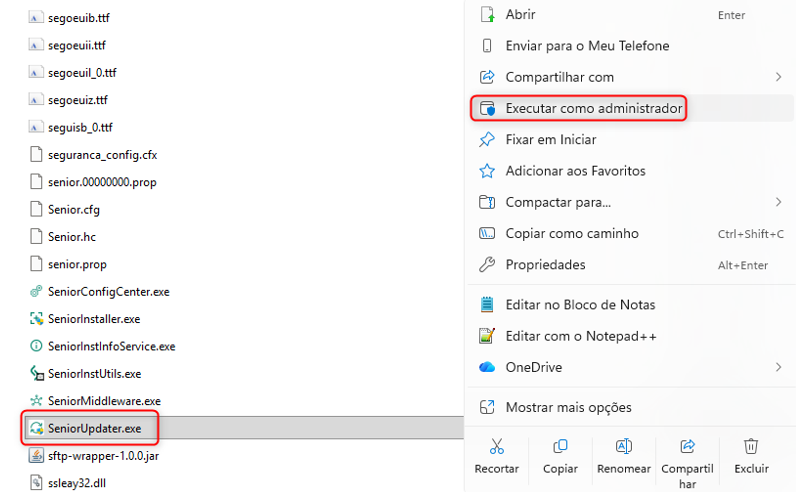
Task: Click the SeniorConfigCenter.exe file icon
Action: click(37, 292)
